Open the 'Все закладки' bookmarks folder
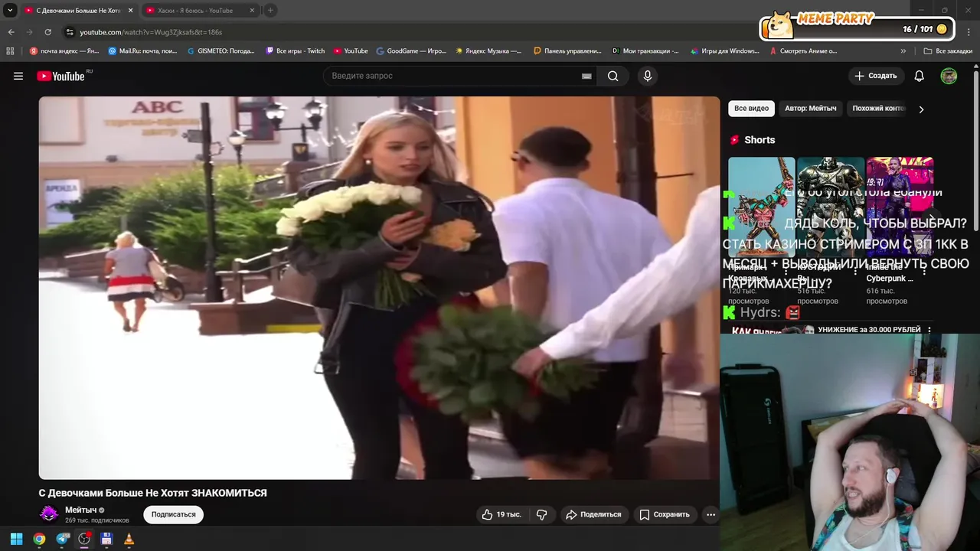This screenshot has height=551, width=980. click(948, 51)
